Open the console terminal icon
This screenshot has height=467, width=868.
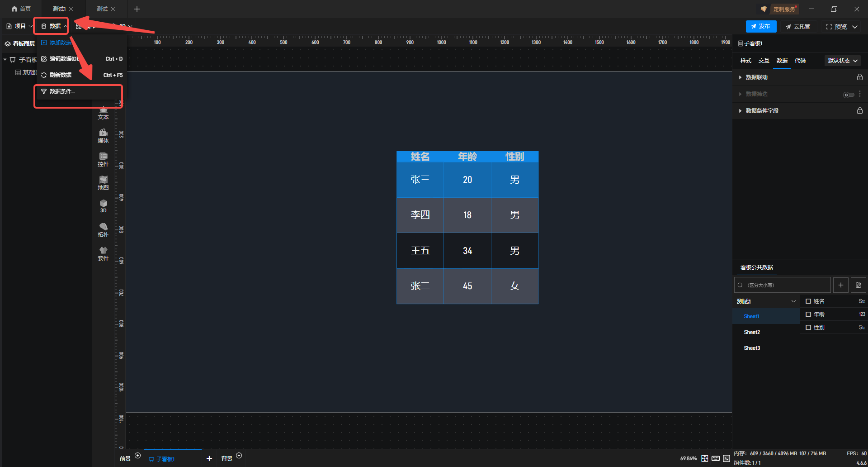click(726, 458)
